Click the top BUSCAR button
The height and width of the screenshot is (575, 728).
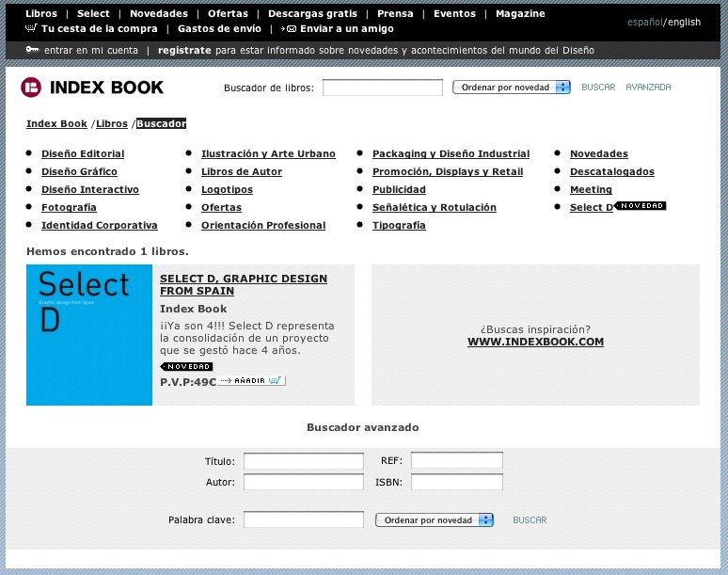[598, 87]
